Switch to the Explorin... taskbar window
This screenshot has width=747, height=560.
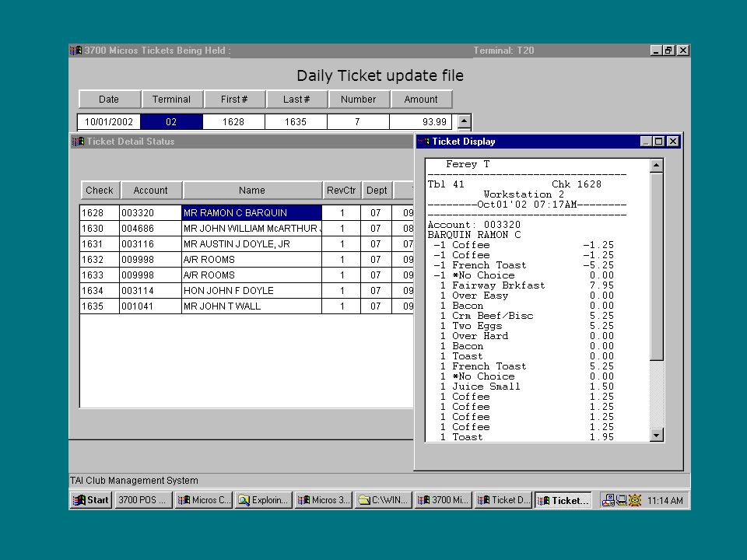[x=264, y=500]
